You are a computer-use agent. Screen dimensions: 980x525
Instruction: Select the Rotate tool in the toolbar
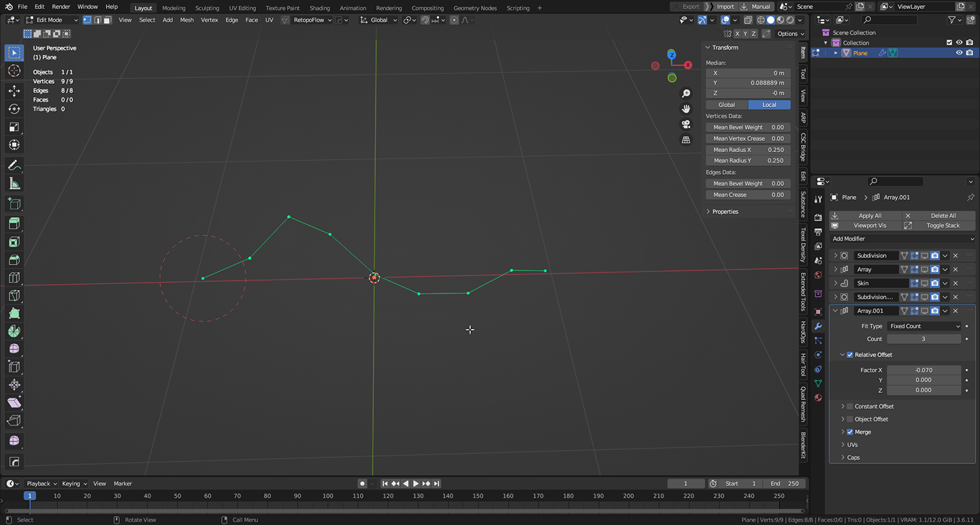(14, 109)
